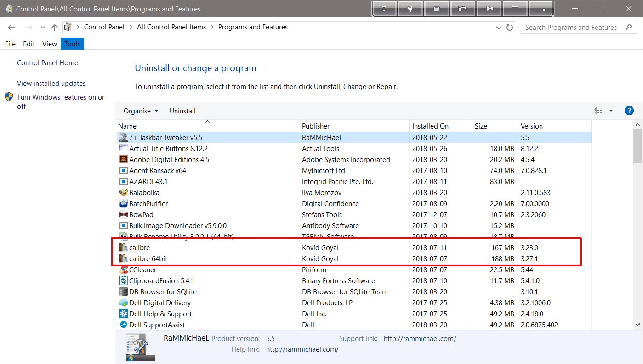Open the rammichael.com help link
Screen dimensions: 643x364
point(302,349)
